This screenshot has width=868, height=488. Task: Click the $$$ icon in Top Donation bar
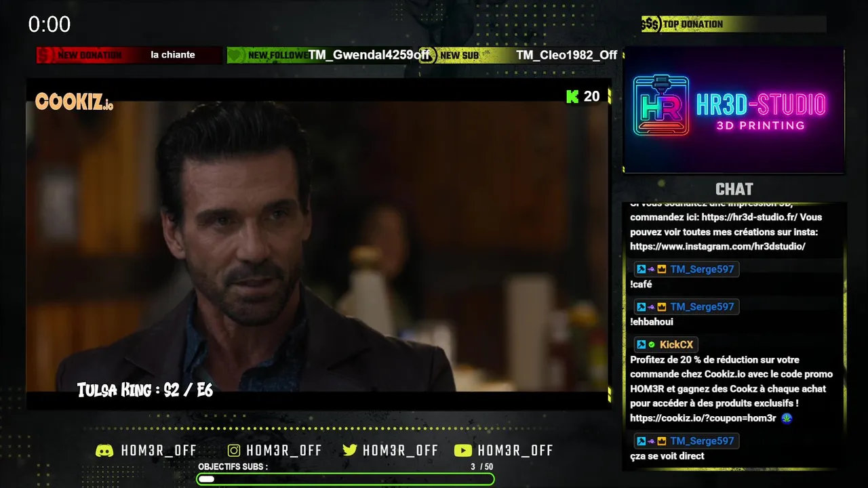[x=650, y=24]
